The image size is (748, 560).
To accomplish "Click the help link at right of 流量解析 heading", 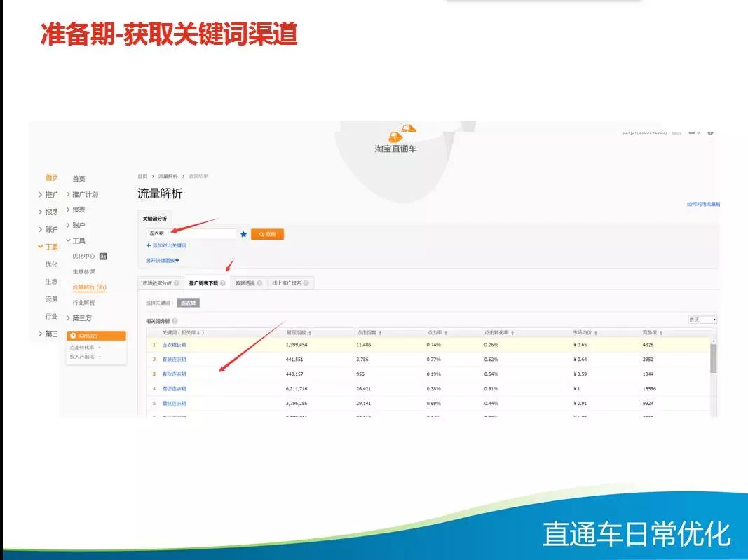I will (x=703, y=204).
